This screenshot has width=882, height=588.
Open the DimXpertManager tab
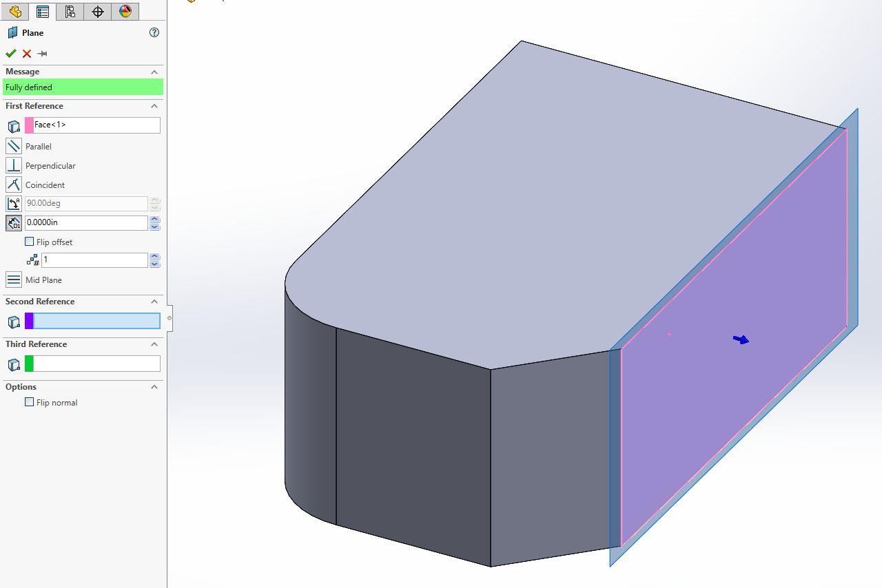(98, 11)
